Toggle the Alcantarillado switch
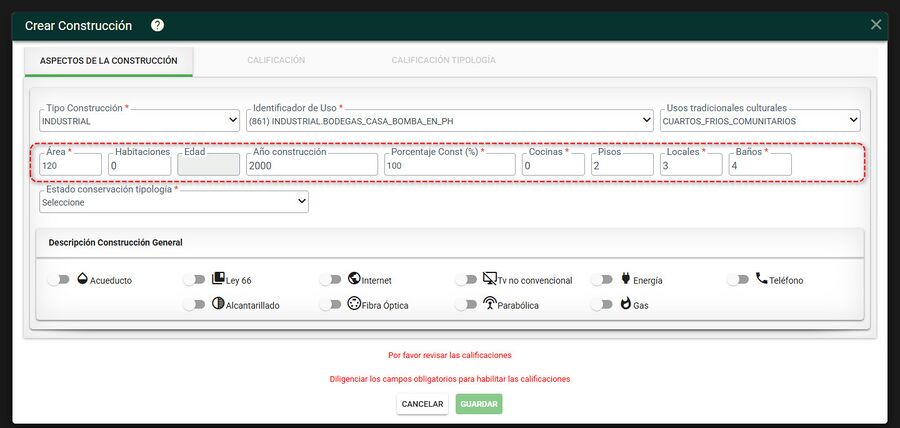This screenshot has height=428, width=900. (194, 305)
